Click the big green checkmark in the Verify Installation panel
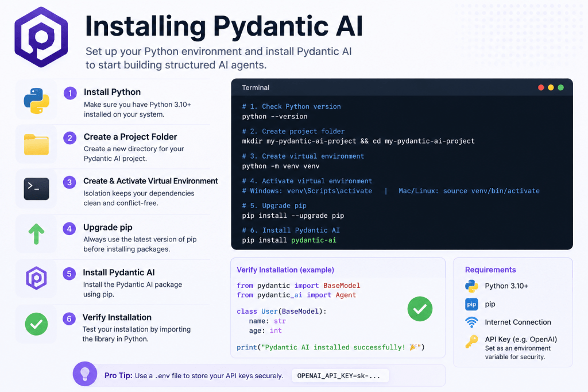The width and height of the screenshot is (588, 392). [420, 309]
